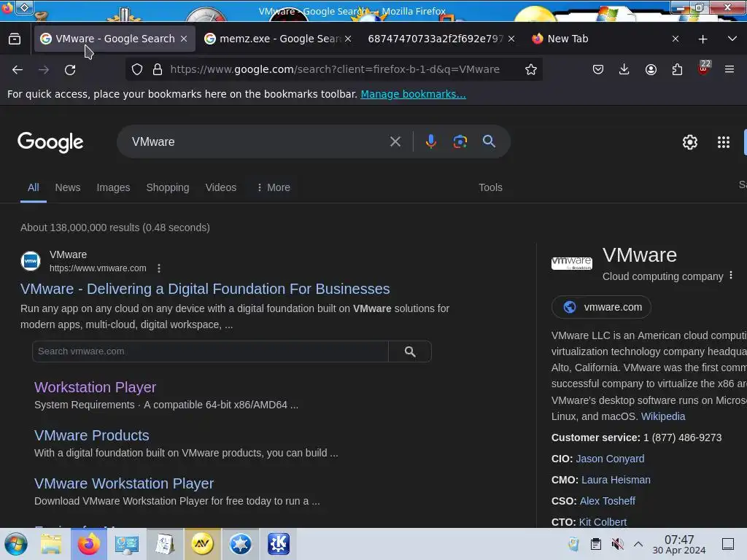Bookmark this page with the star icon

click(x=531, y=69)
